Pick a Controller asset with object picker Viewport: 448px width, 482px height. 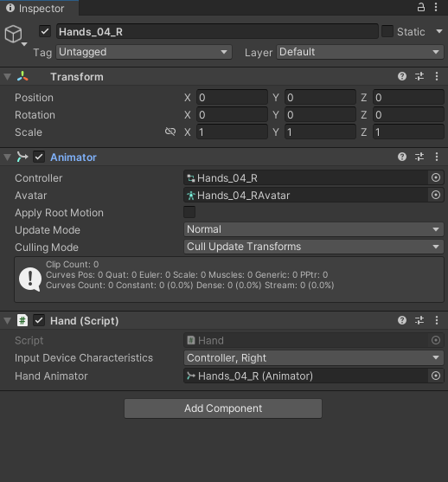click(436, 177)
